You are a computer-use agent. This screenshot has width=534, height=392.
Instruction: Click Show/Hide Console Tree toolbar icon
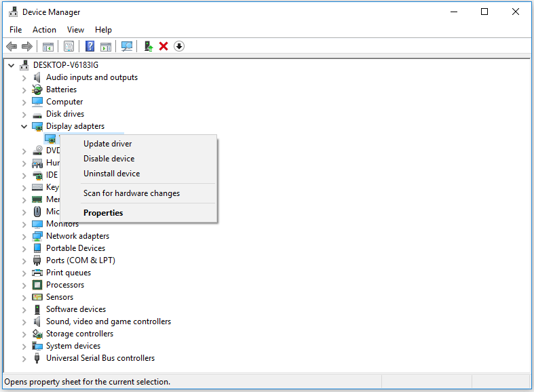(48, 47)
